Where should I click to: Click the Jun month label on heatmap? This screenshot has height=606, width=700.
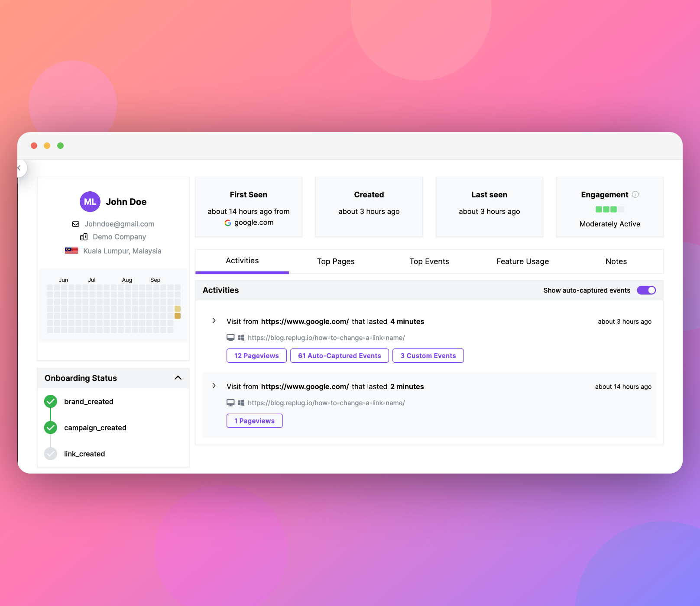point(64,280)
